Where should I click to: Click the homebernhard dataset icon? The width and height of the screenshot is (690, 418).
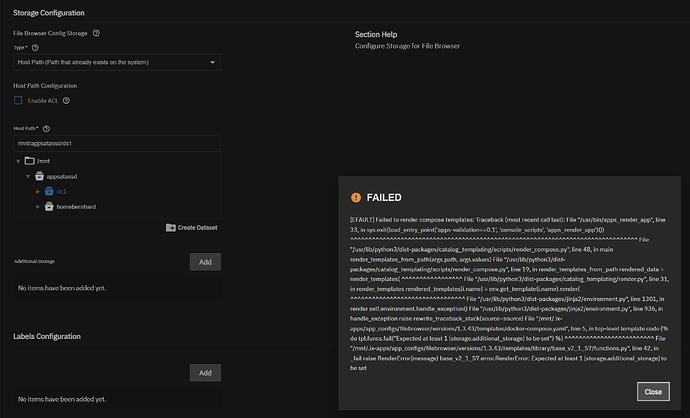[x=48, y=206]
